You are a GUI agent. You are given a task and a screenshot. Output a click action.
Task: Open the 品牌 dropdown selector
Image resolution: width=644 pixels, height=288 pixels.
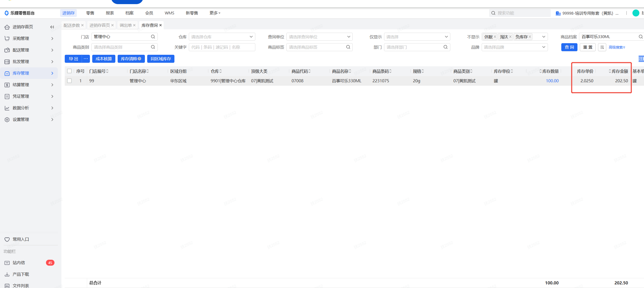pos(514,47)
